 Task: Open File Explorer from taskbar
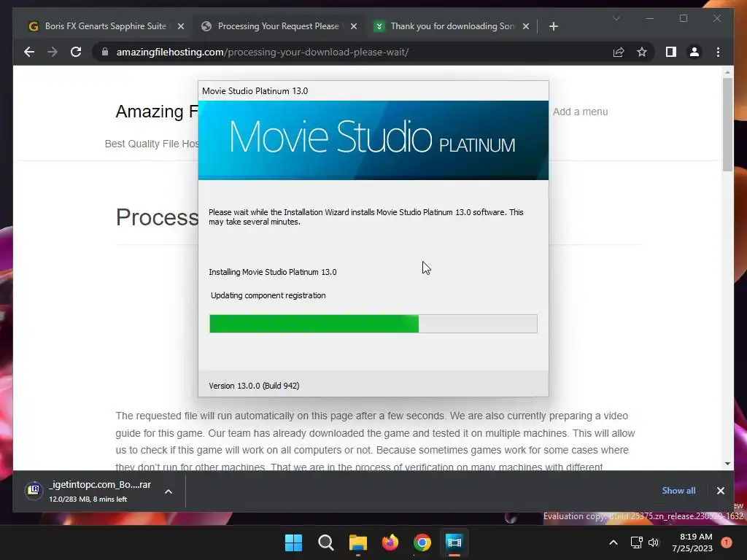pyautogui.click(x=357, y=542)
